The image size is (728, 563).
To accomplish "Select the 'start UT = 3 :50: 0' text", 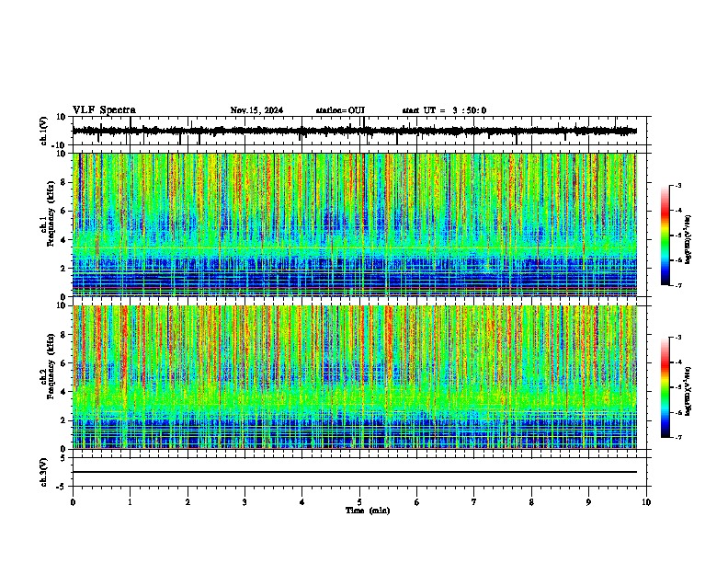I will (444, 110).
